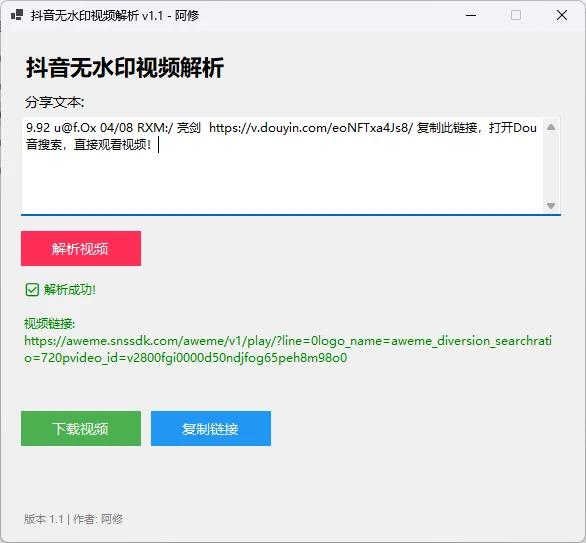The image size is (586, 543).
Task: Copy the link using 复制链接
Action: 211,429
